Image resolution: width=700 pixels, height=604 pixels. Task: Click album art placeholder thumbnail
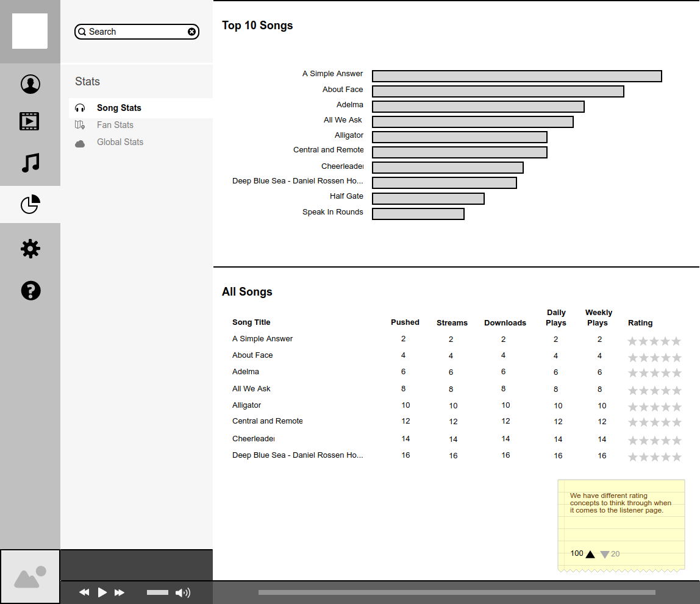[30, 577]
